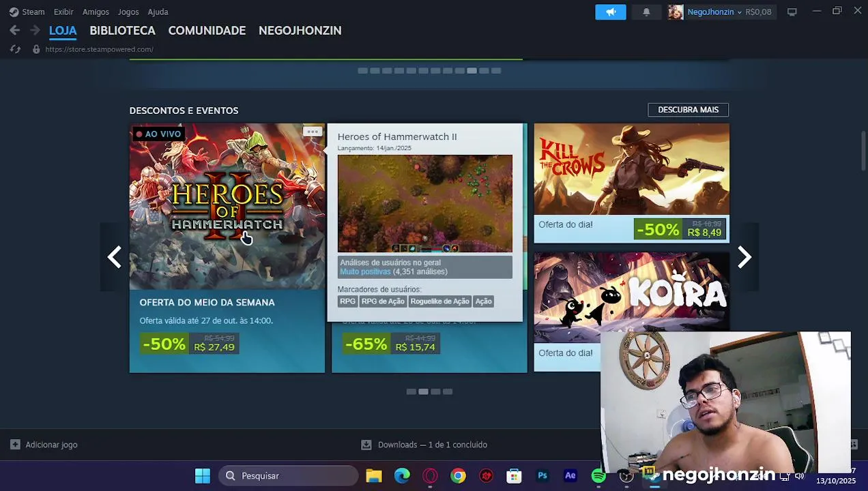868x491 pixels.
Task: Open Microsoft Store from the taskbar
Action: tap(514, 476)
